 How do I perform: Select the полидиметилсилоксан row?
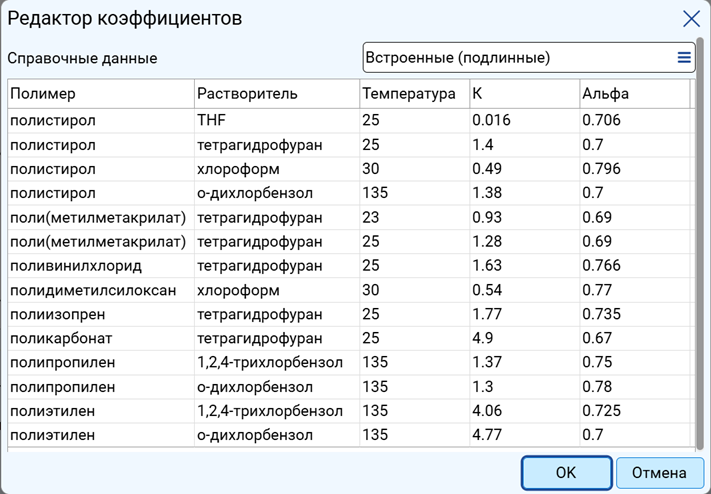click(x=348, y=290)
